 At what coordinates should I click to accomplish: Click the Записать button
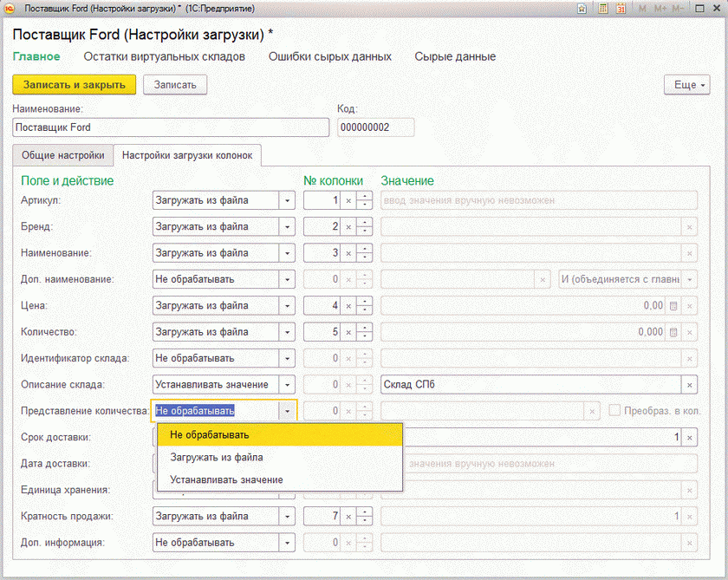click(x=175, y=85)
